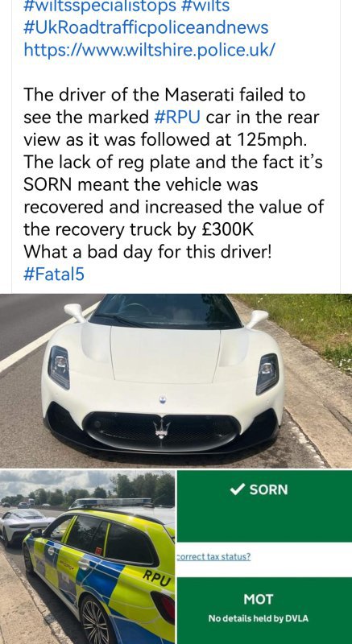Tap the #Fatal5 hashtag
This screenshot has height=644, width=352.
(54, 275)
